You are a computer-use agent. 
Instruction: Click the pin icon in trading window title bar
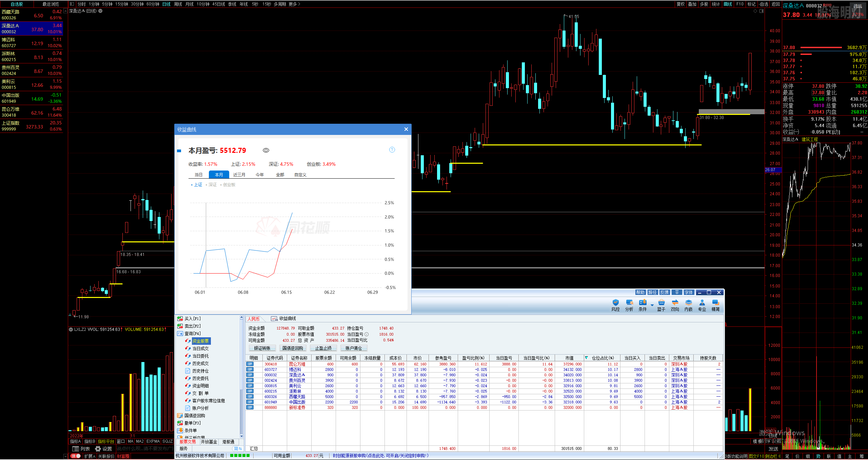[677, 292]
